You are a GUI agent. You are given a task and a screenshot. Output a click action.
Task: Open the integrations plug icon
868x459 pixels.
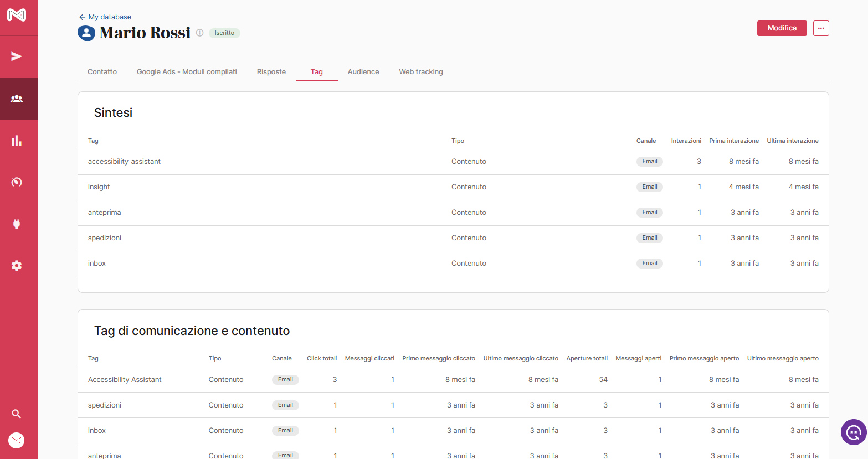click(x=17, y=224)
